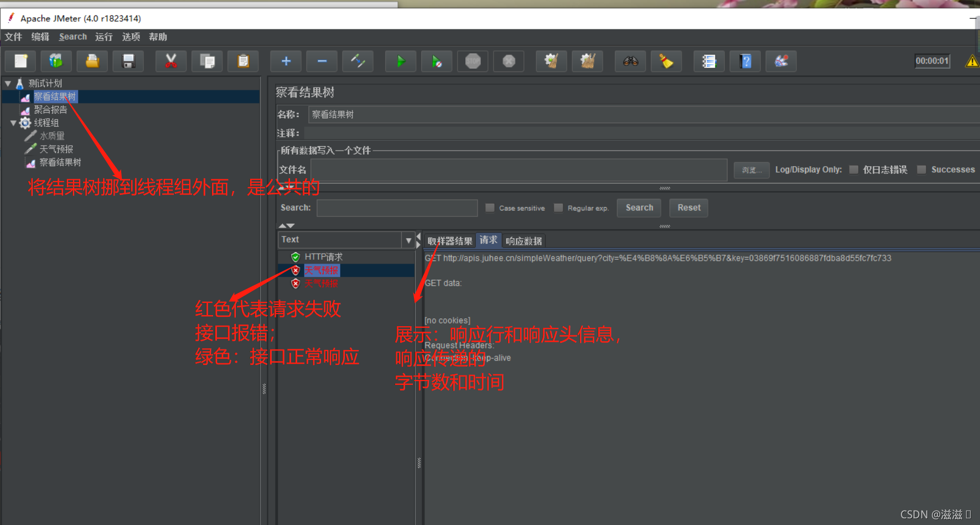Click the Copy toolbar icon

207,61
